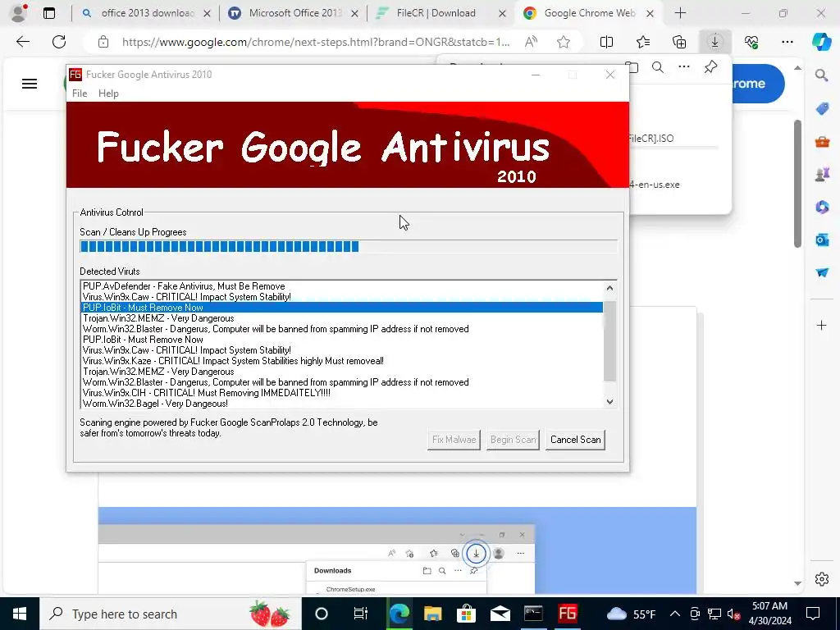Viewport: 840px width, 630px height.
Task: Open Mail app from taskbar
Action: pos(500,614)
